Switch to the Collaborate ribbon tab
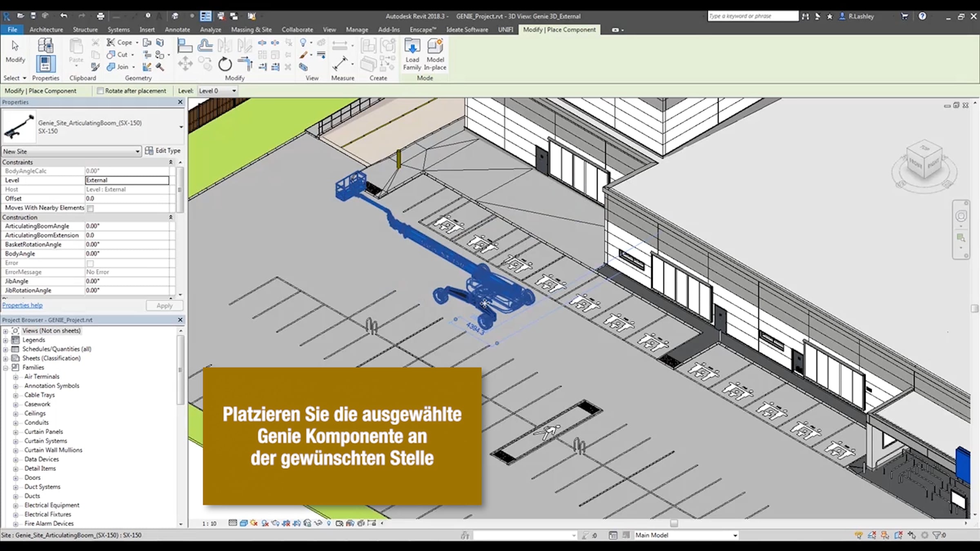 coord(297,29)
